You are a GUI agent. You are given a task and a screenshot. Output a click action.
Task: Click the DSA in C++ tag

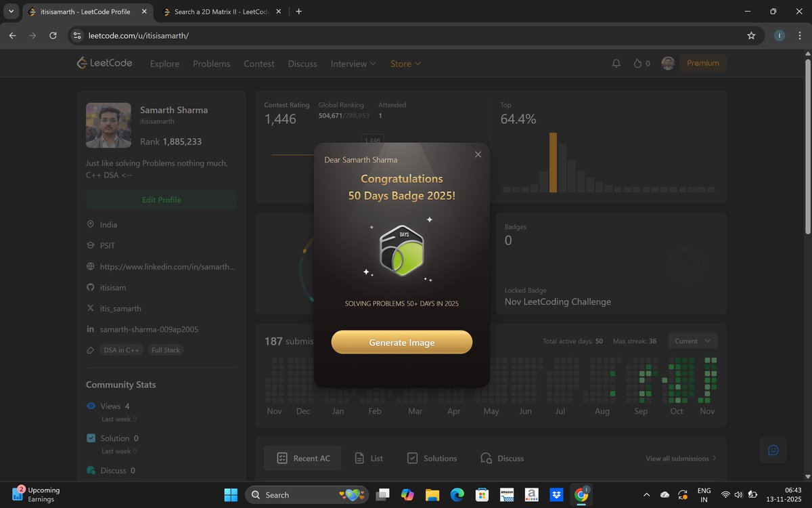tap(121, 350)
